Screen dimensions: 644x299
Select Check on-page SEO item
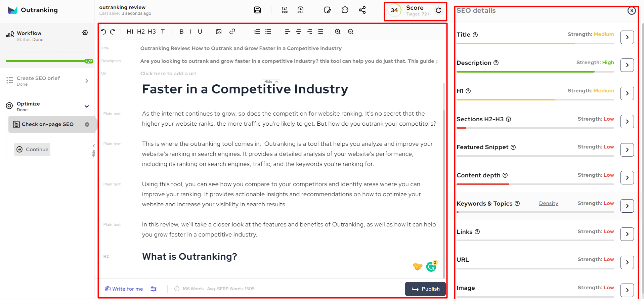pos(52,124)
